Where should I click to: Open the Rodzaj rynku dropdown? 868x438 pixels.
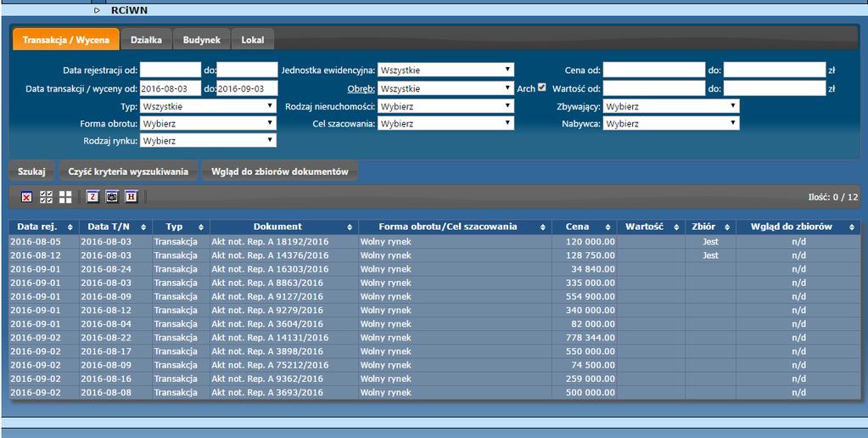click(x=208, y=141)
